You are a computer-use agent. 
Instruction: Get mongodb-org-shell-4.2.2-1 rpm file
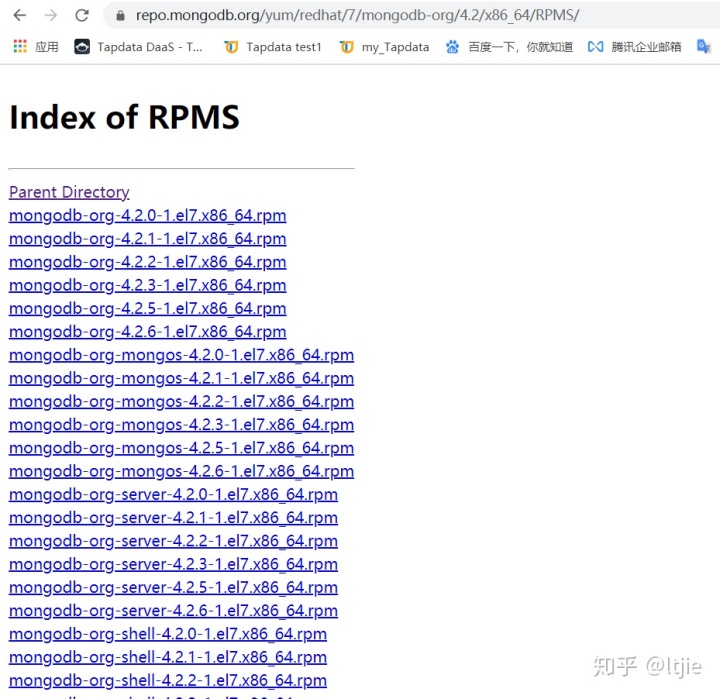168,680
